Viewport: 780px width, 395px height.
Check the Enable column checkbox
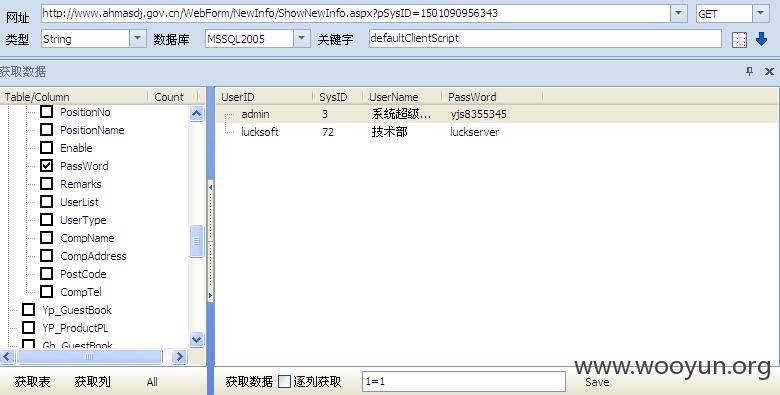tap(46, 148)
